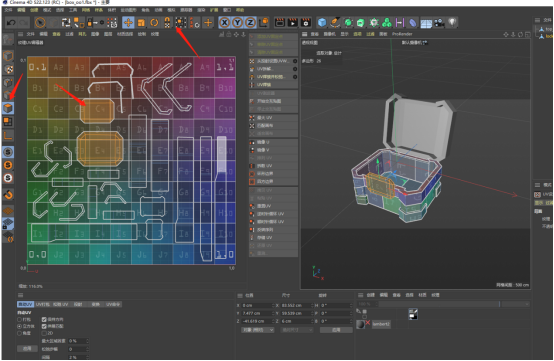The height and width of the screenshot is (361, 554).
Task: Open the coordinates panel hamburger menu
Action: [240, 295]
